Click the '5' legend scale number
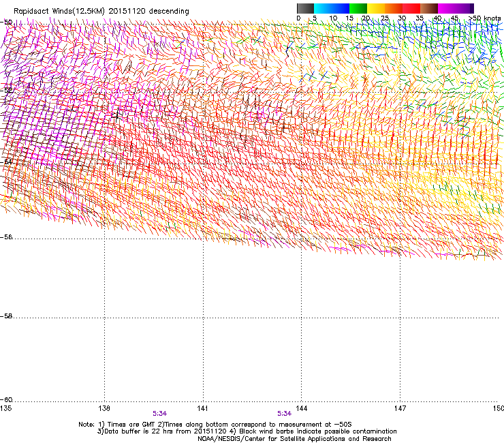The image size is (504, 443). coord(315,18)
